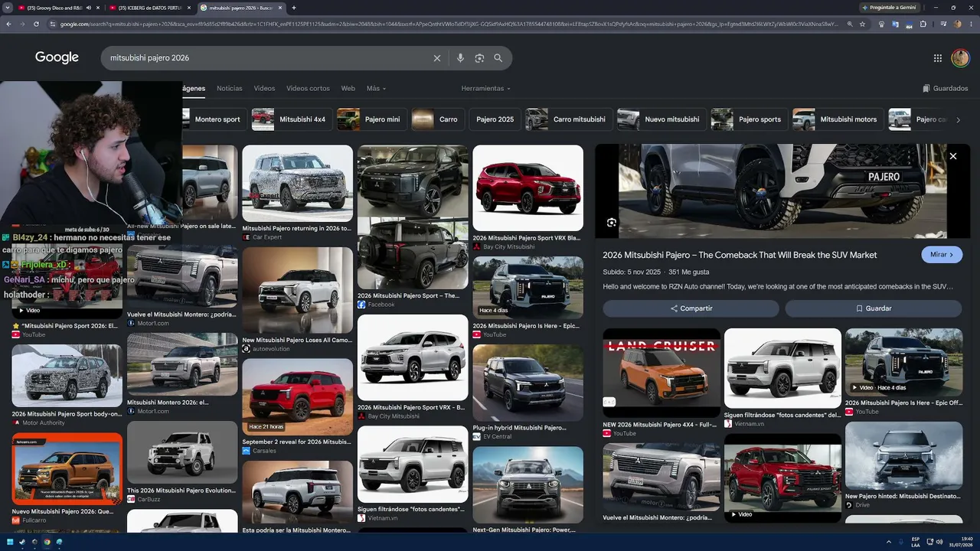Save the image with Guardar button
Image resolution: width=980 pixels, height=551 pixels.
pos(873,308)
